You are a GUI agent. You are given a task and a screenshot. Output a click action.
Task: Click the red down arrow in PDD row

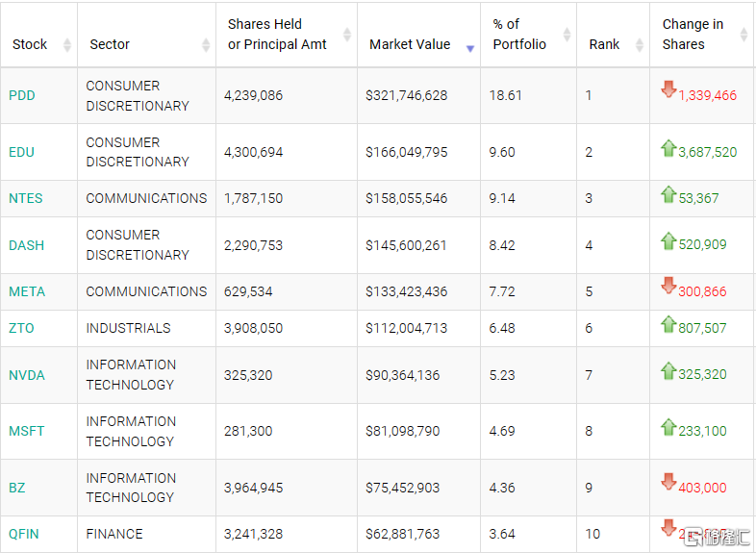coord(668,90)
